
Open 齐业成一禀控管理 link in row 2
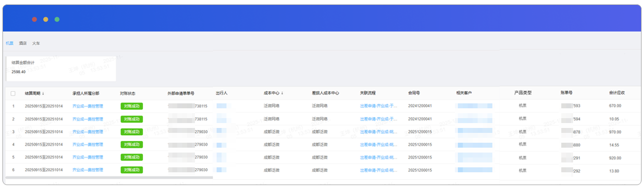coord(88,119)
